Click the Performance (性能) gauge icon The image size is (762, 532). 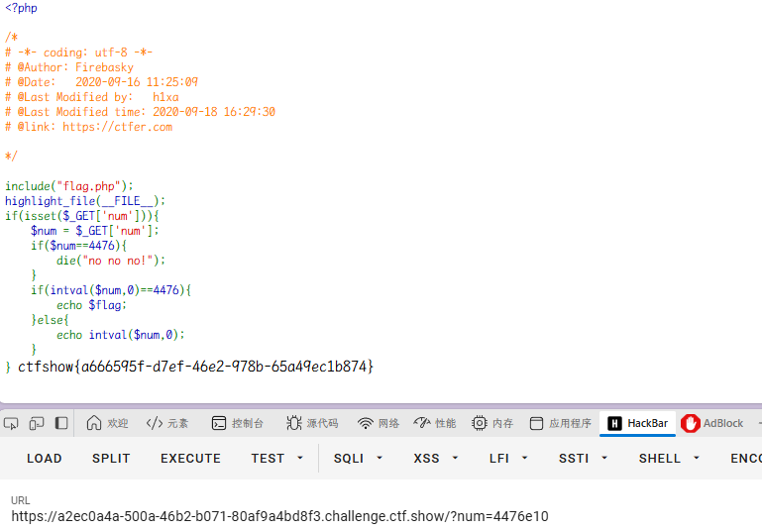tap(422, 423)
